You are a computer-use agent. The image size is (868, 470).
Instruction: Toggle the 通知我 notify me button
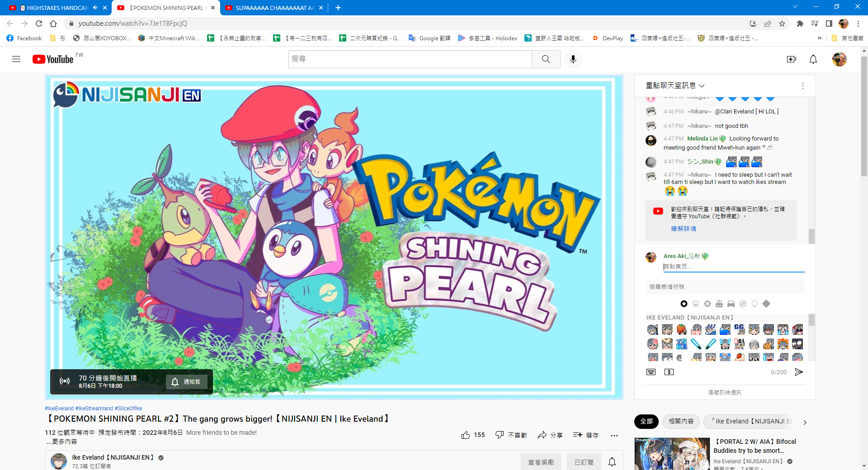[x=186, y=382]
